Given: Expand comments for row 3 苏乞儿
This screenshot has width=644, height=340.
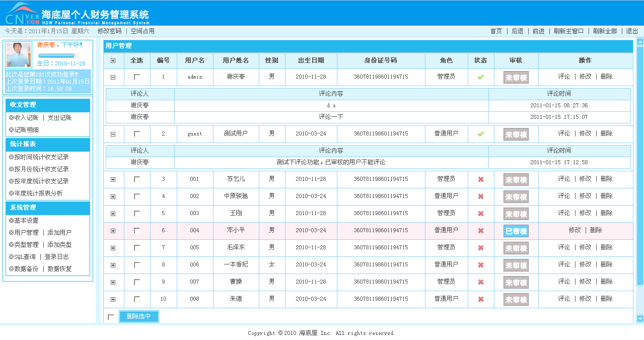Looking at the screenshot, I should 113,180.
